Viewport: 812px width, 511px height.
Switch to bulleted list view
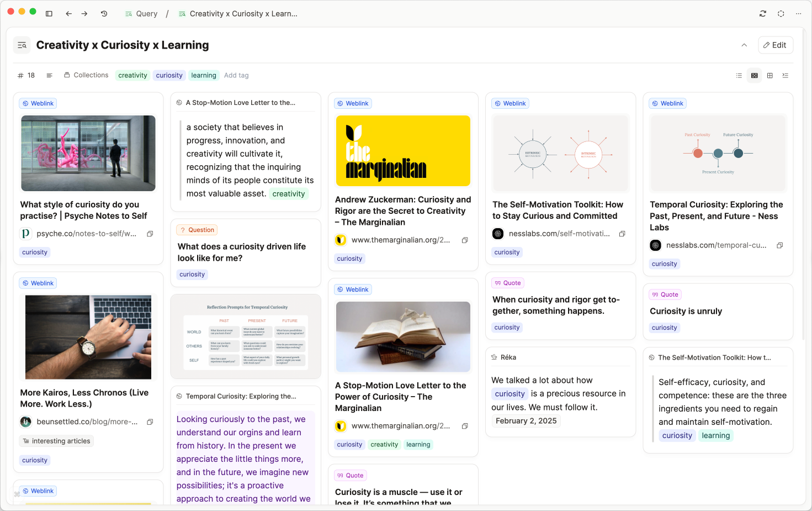point(739,76)
